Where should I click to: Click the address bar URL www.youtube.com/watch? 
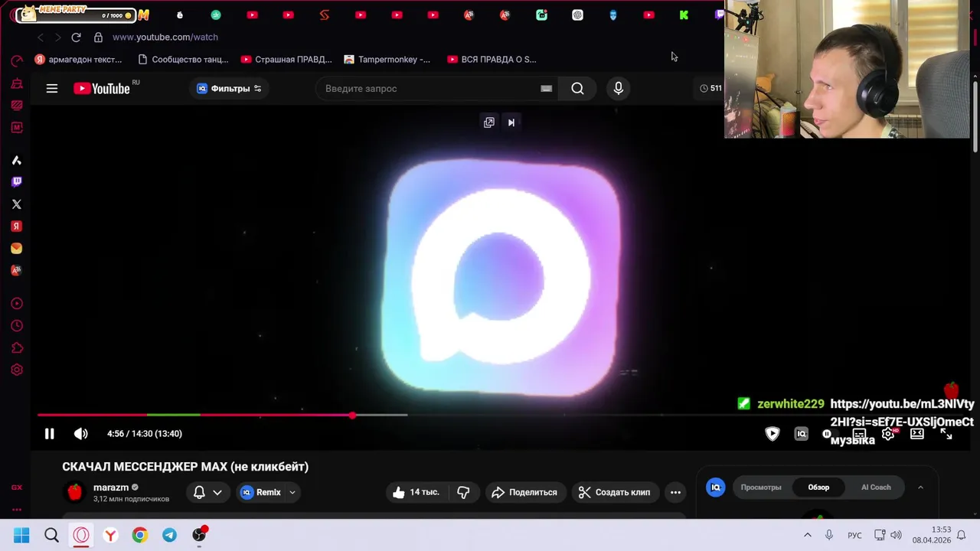tap(165, 37)
